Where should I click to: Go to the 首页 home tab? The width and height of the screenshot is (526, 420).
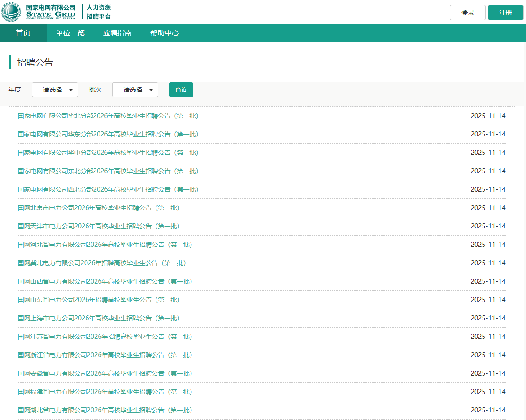pyautogui.click(x=23, y=33)
